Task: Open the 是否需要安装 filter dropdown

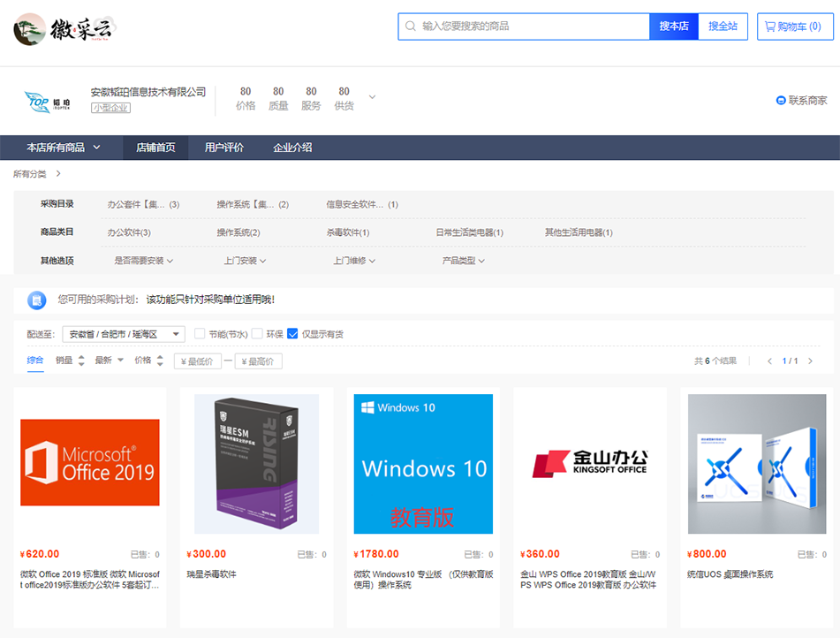Action: click(x=144, y=261)
